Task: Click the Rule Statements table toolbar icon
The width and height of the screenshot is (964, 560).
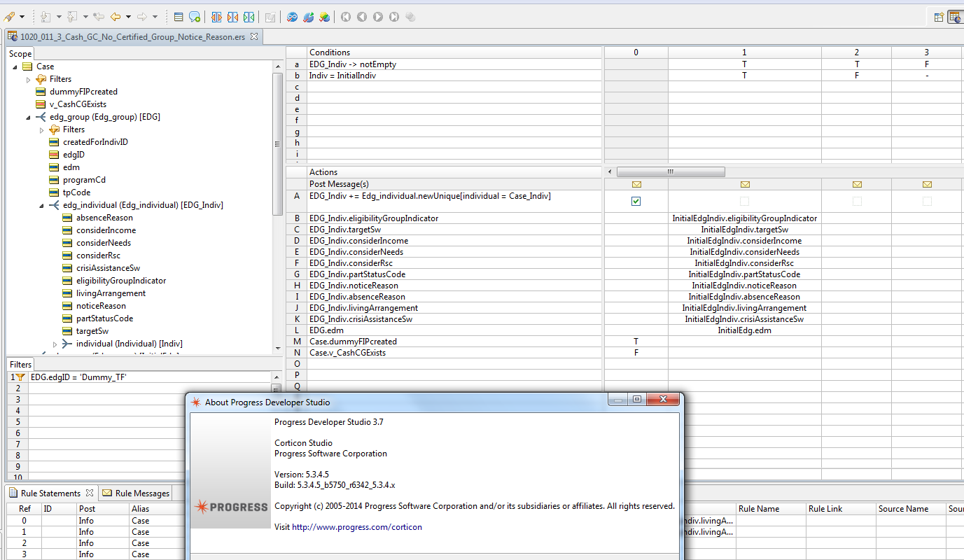Action: click(179, 17)
